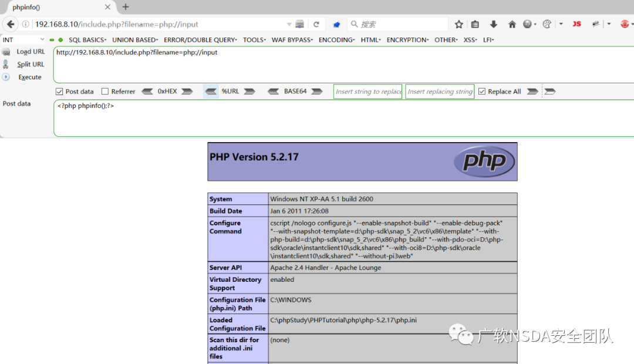Open the XSS menu
This screenshot has height=364, width=634.
[470, 40]
